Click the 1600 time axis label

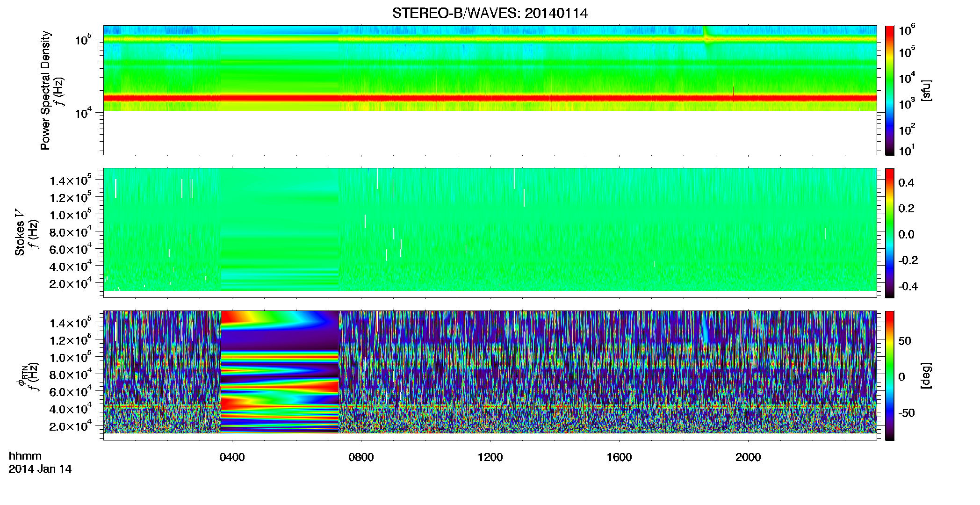[619, 457]
